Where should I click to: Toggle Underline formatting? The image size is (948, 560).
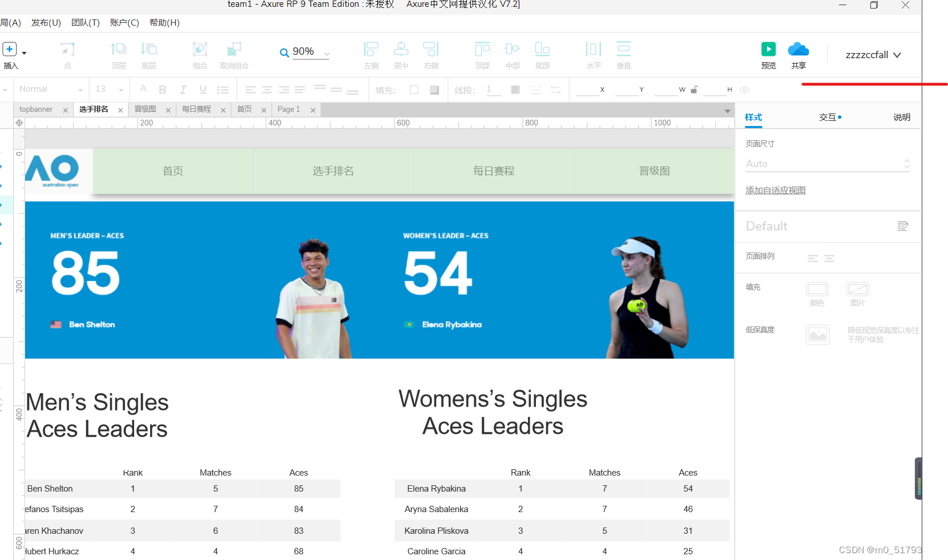click(203, 90)
